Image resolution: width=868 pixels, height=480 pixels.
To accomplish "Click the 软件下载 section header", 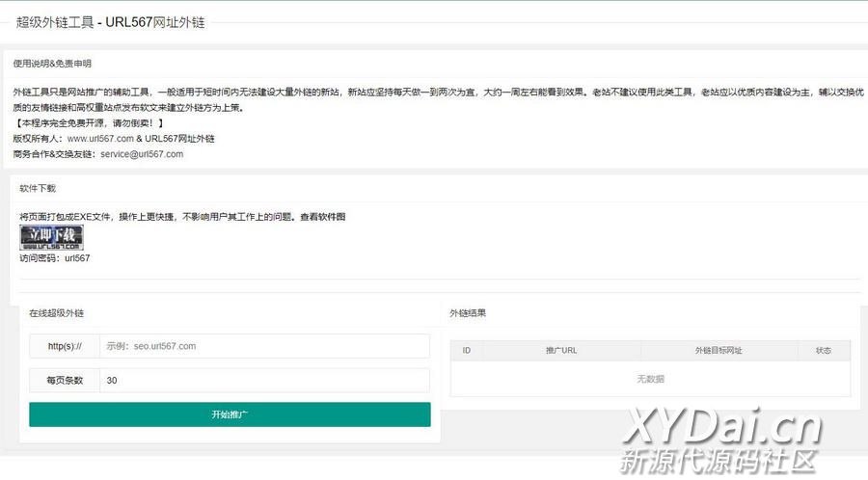I will click(38, 188).
